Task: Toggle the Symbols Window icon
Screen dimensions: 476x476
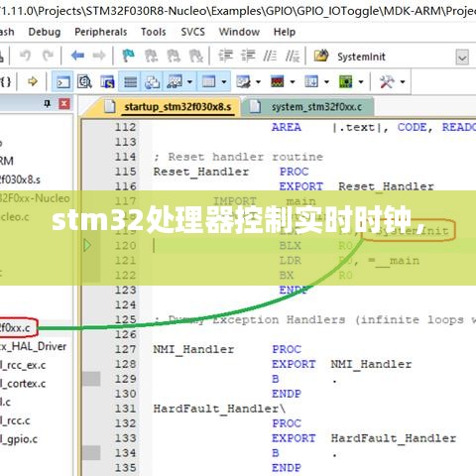Action: 107,81
